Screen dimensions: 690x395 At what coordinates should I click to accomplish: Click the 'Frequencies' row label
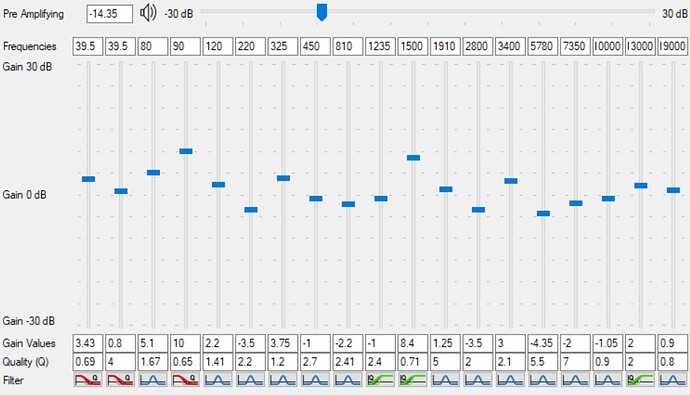[x=29, y=46]
